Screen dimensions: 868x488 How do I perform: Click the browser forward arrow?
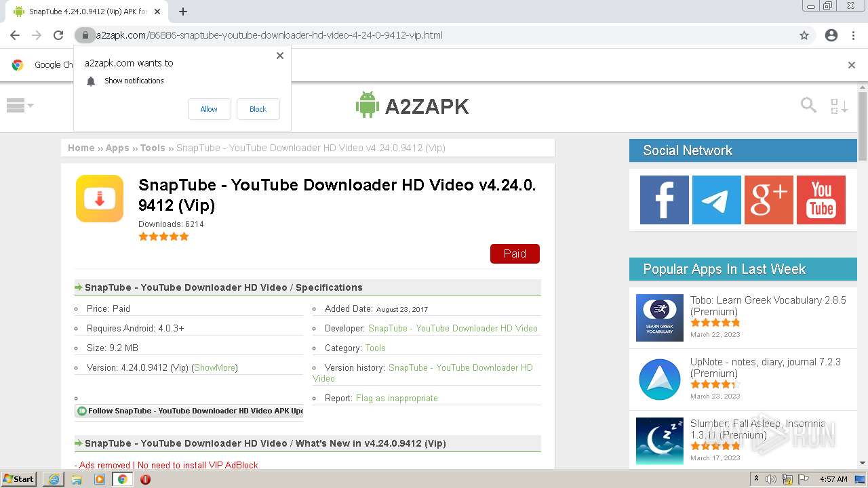coord(37,35)
